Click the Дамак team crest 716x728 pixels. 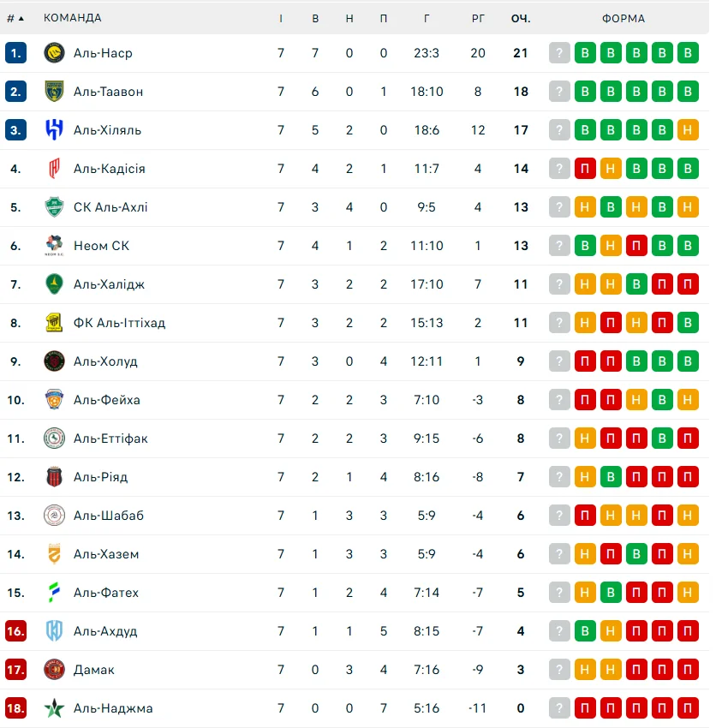(x=54, y=670)
